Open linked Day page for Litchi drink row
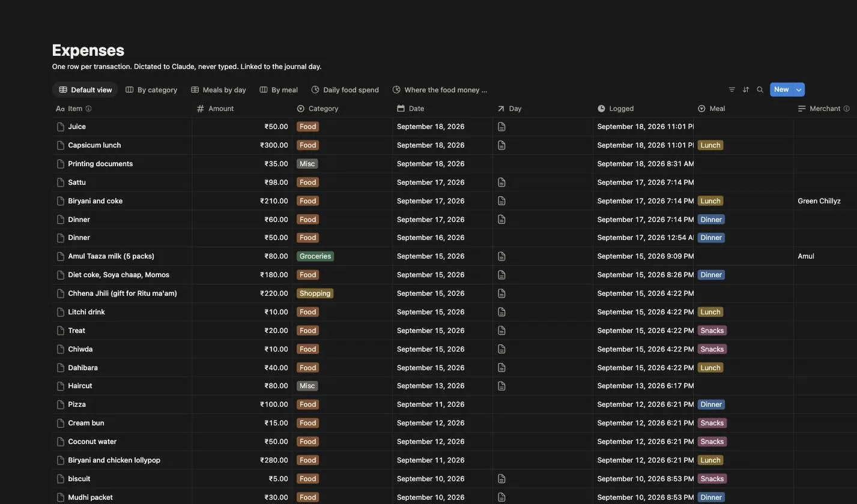 [501, 312]
